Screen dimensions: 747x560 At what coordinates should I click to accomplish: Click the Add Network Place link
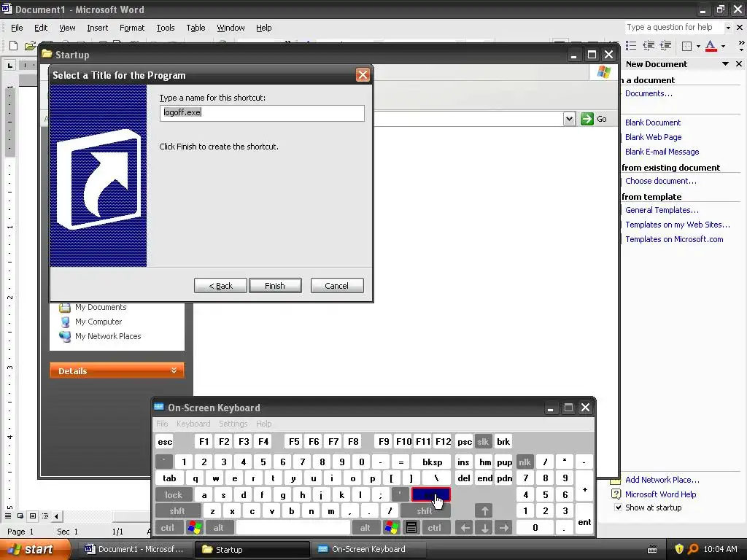662,480
